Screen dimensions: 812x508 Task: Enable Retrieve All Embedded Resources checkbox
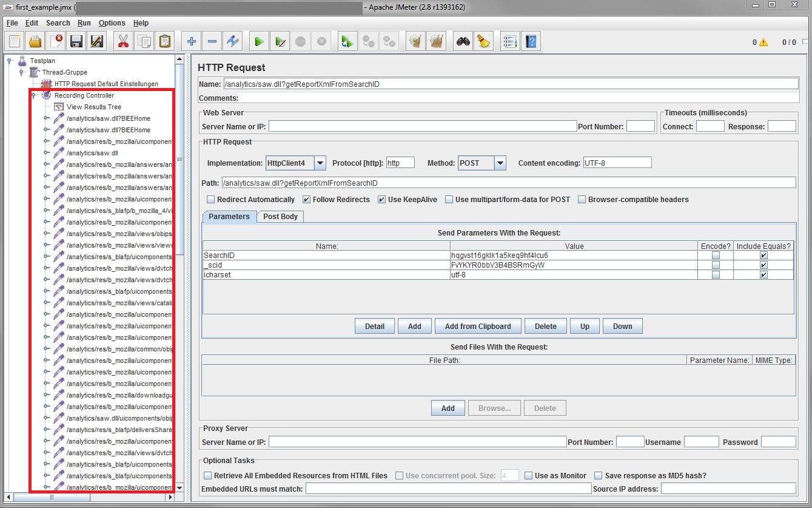pos(208,476)
